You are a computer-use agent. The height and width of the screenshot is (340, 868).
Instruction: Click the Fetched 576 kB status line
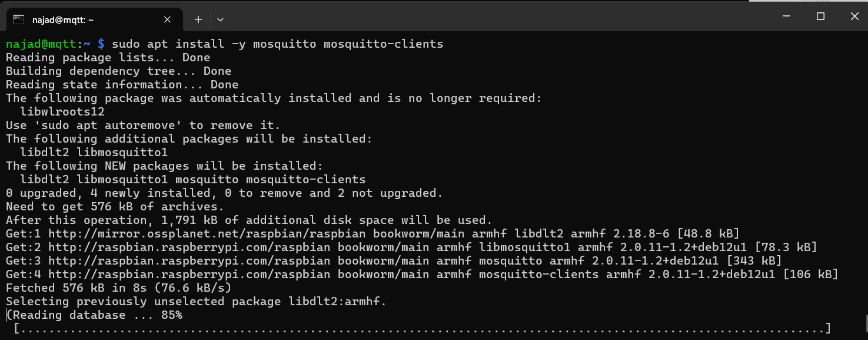point(118,287)
